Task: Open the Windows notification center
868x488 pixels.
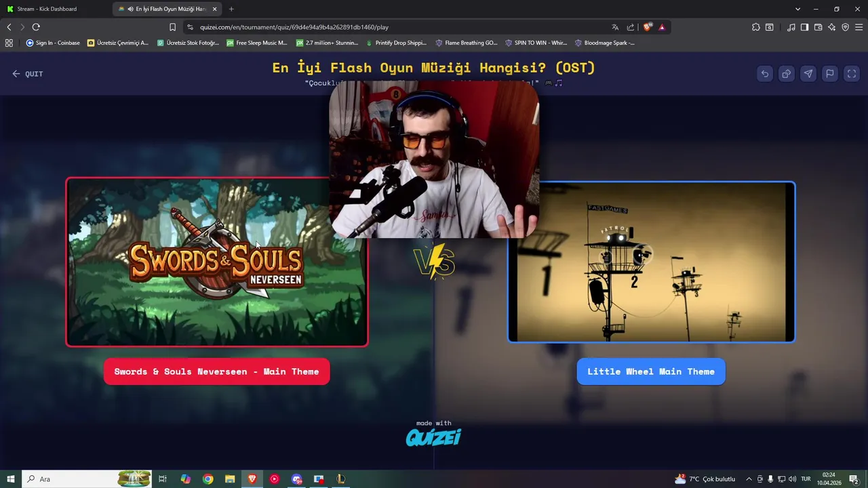Action: pos(854,479)
